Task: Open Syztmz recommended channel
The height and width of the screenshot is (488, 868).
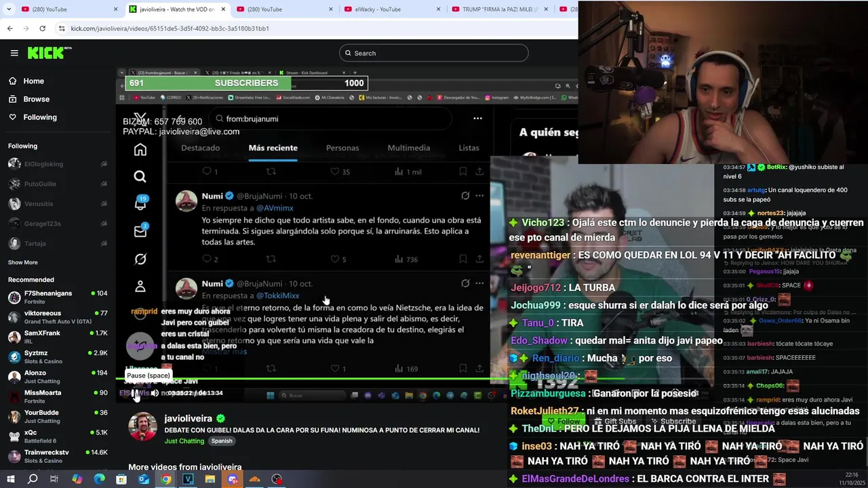Action: click(x=58, y=357)
